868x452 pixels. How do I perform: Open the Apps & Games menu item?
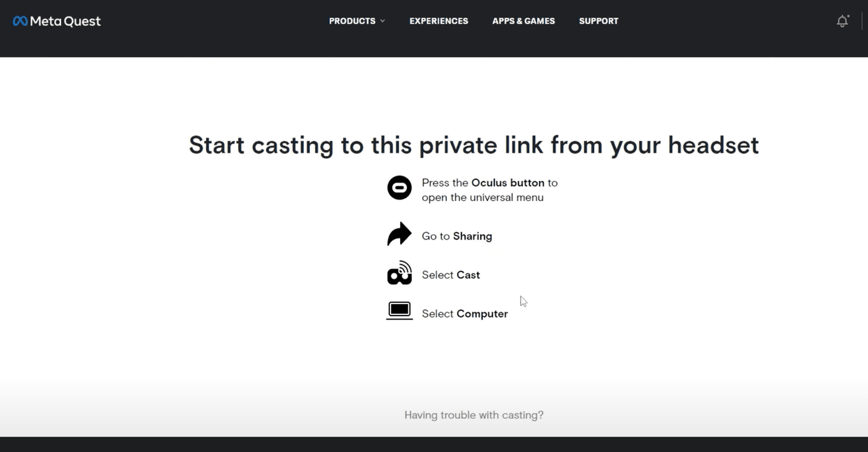(524, 21)
